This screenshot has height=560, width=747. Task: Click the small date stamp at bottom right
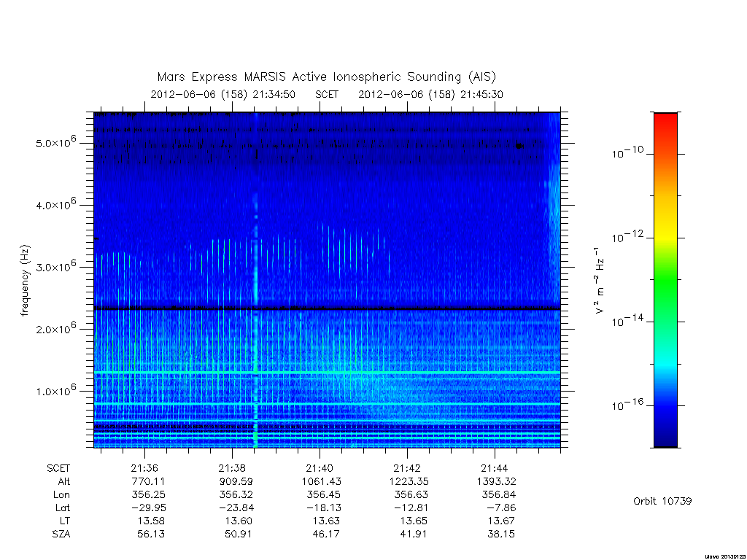coord(725,556)
